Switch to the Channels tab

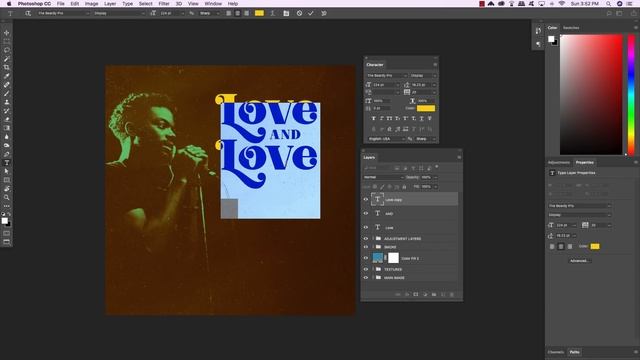point(556,352)
